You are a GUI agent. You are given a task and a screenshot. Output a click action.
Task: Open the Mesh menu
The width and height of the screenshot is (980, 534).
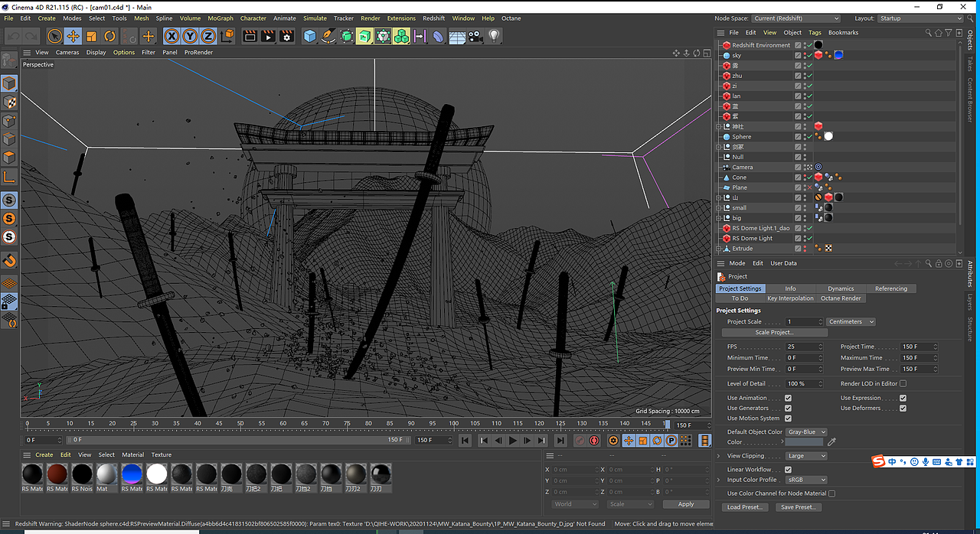pyautogui.click(x=142, y=18)
